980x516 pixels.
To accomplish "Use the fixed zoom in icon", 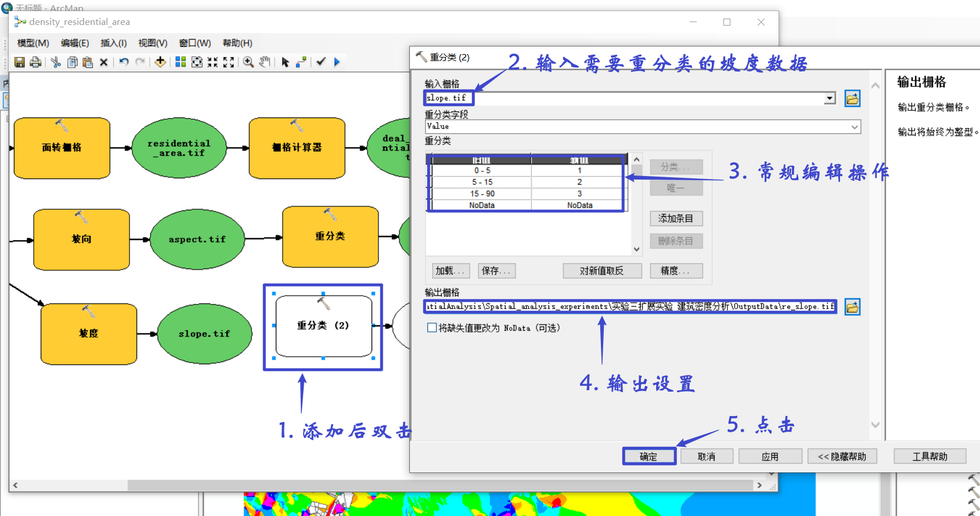I will pos(212,62).
